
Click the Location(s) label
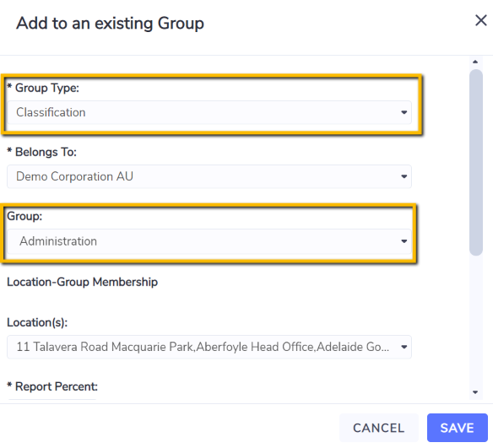click(x=37, y=322)
